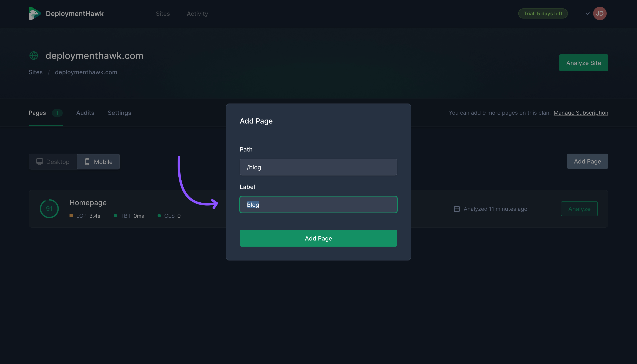Click the LCP 3.4s metric
Image resolution: width=637 pixels, height=364 pixels.
(85, 216)
